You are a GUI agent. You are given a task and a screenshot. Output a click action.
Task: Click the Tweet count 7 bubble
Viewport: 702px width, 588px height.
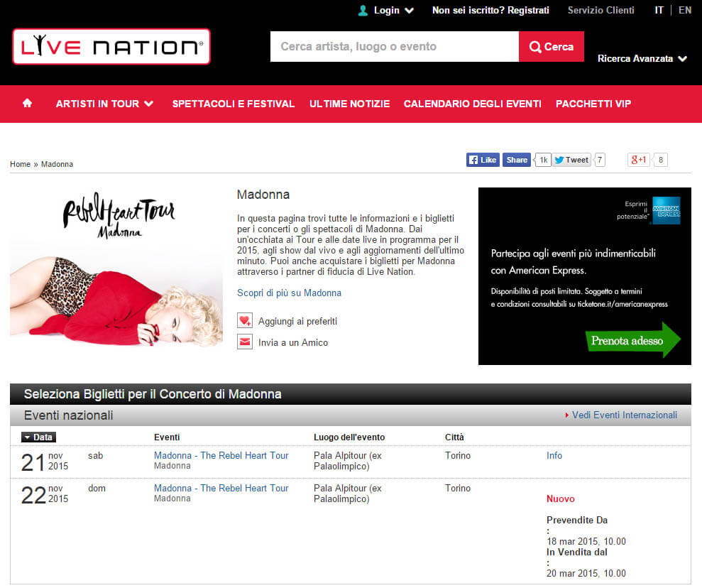point(600,160)
